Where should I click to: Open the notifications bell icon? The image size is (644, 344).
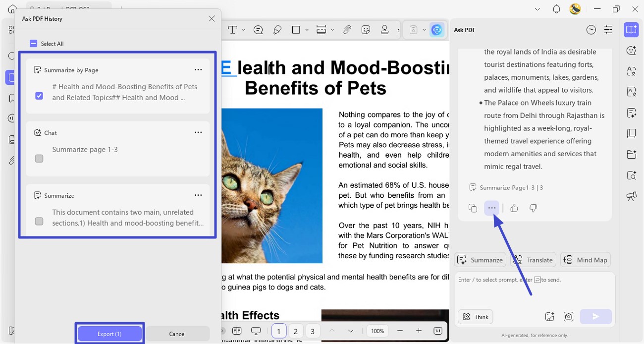click(556, 9)
